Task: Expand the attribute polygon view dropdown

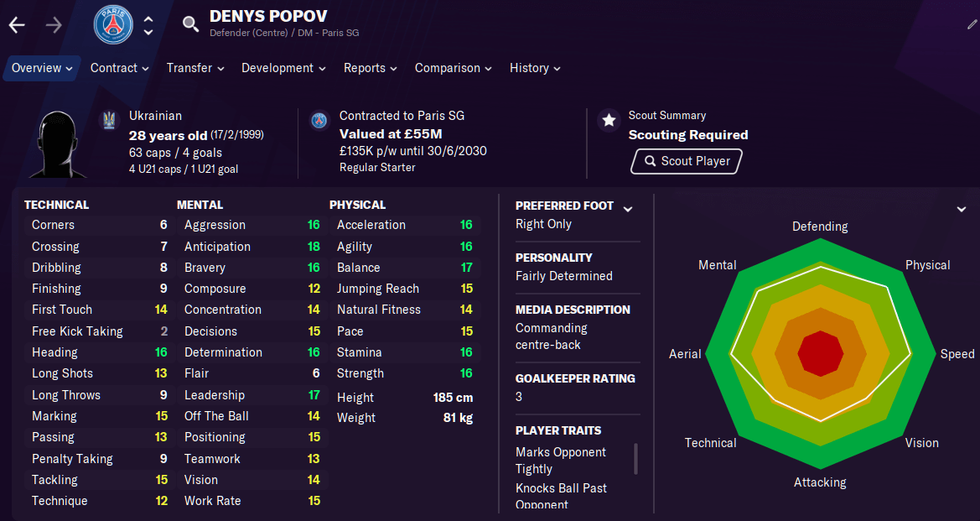Action: 962,209
